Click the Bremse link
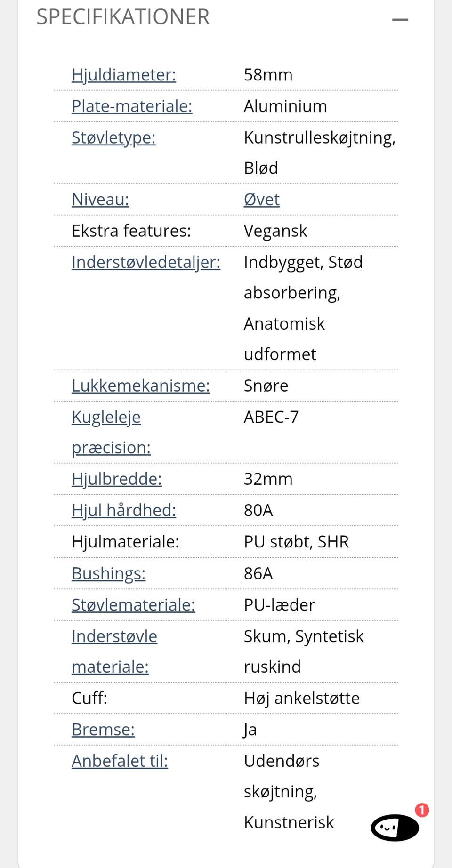 pos(103,730)
